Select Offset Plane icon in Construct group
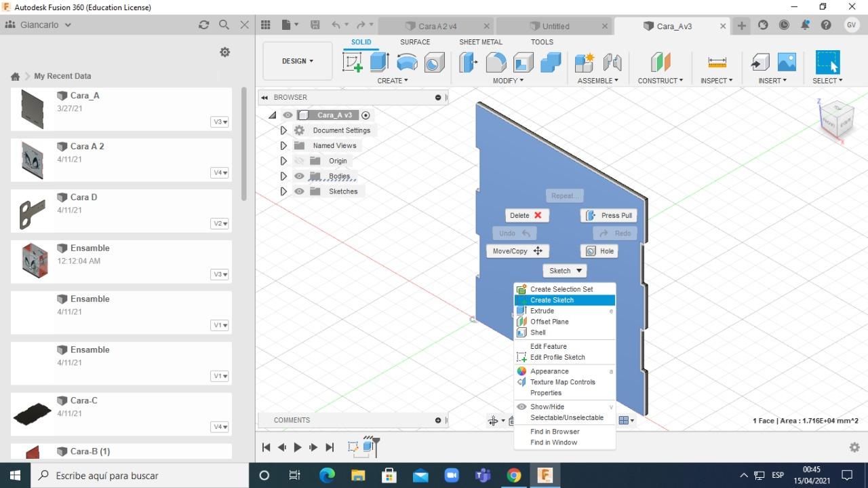The height and width of the screenshot is (488, 868). click(660, 62)
